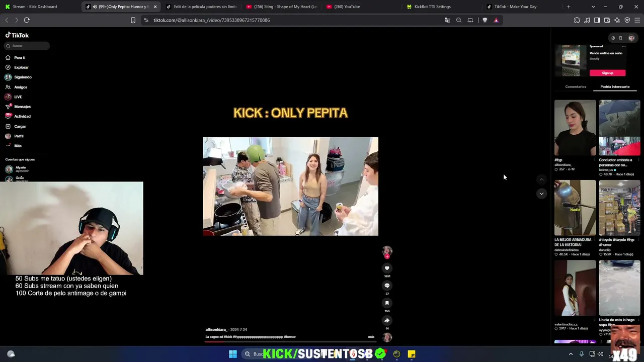This screenshot has width=644, height=362.
Task: Open the Brave Wallet icon
Action: pos(607,20)
